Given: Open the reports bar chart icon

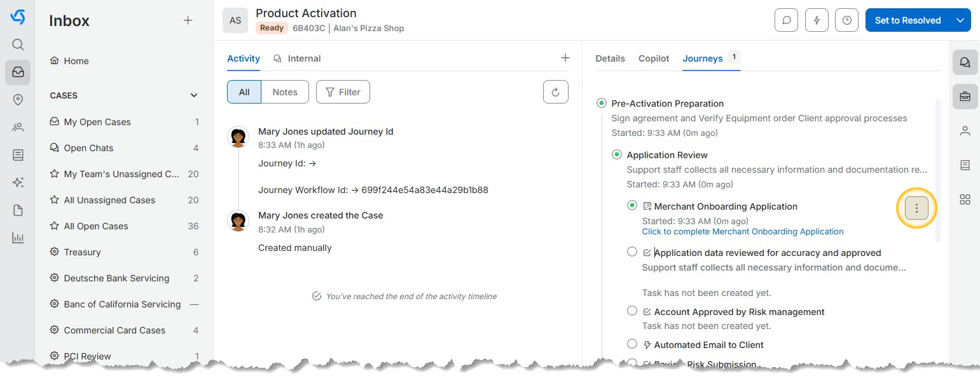Looking at the screenshot, I should point(18,238).
